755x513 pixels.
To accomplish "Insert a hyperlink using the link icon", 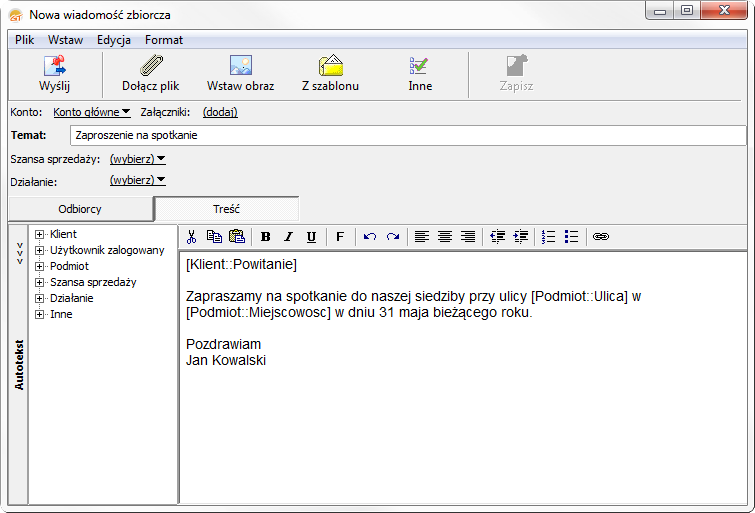I will (x=601, y=237).
